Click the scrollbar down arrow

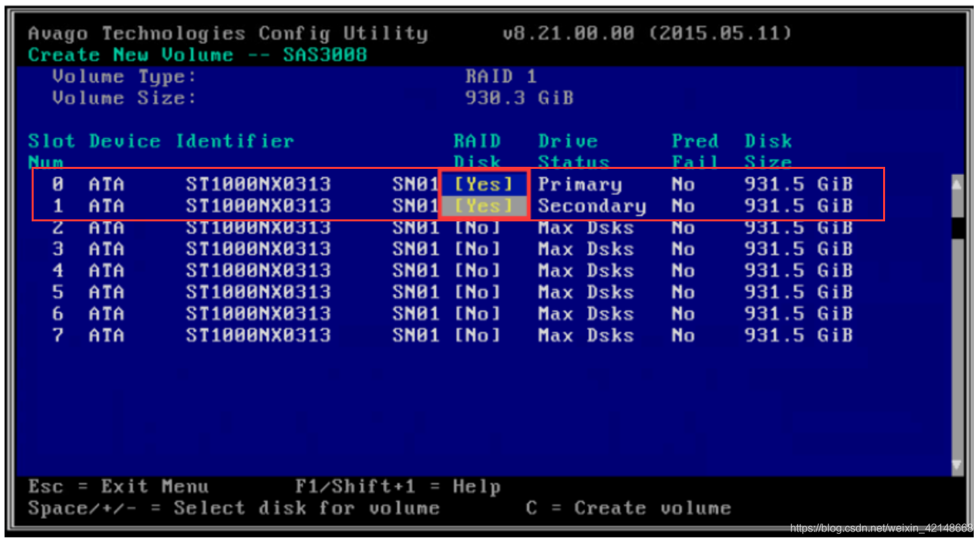[957, 466]
